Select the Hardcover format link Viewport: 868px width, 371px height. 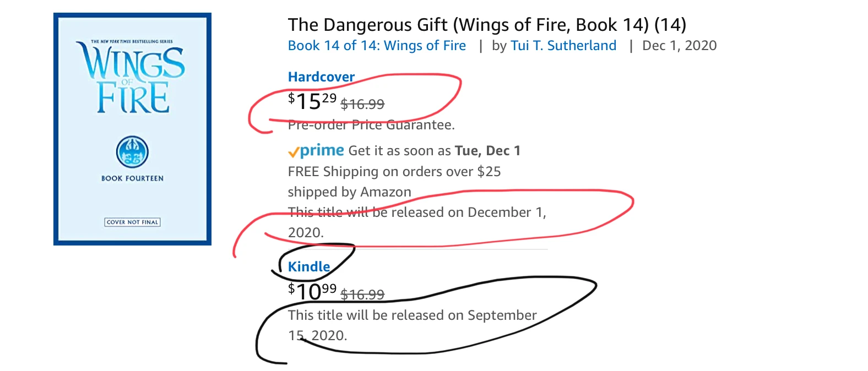coord(321,77)
